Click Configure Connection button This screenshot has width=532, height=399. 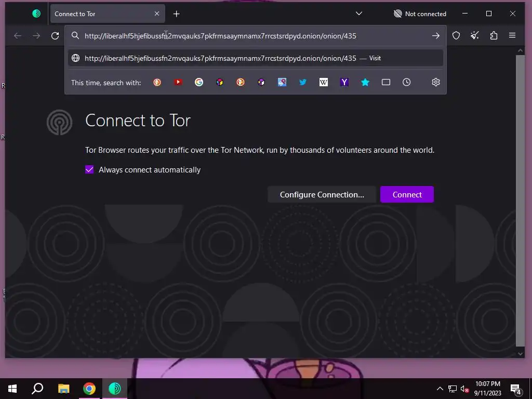click(322, 194)
